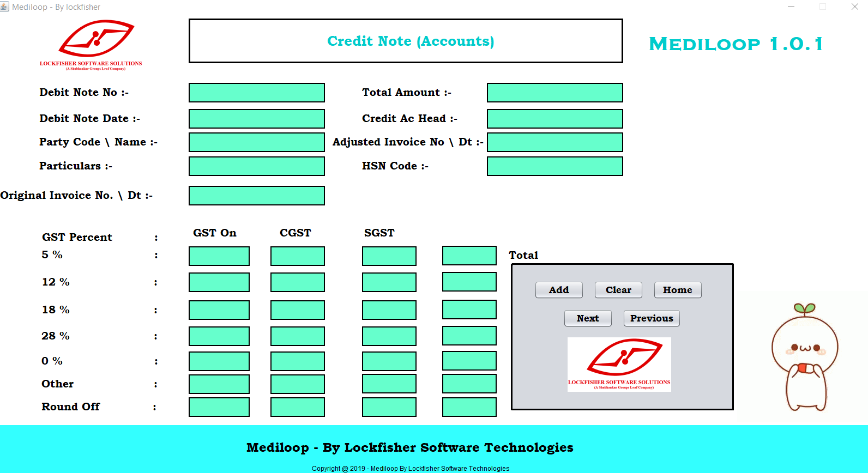The height and width of the screenshot is (473, 868).
Task: Minimize the Mediloop window
Action: (x=791, y=7)
